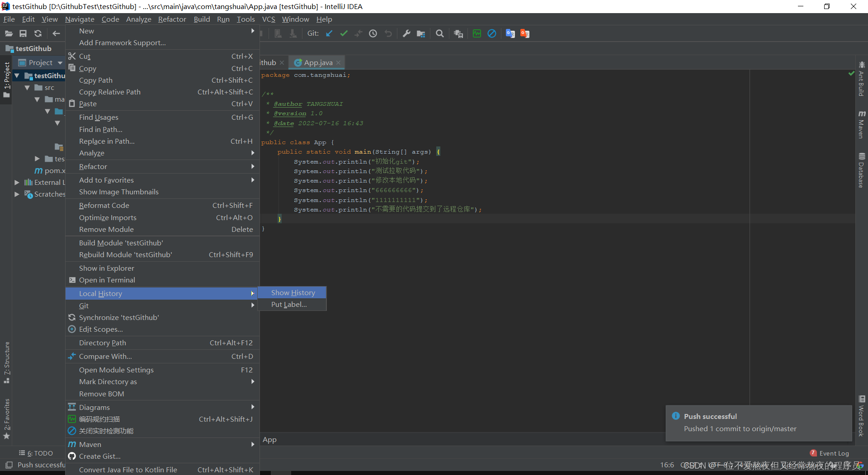The width and height of the screenshot is (868, 475).
Task: Select Convert Java File to Kotlin entry
Action: coord(162,470)
